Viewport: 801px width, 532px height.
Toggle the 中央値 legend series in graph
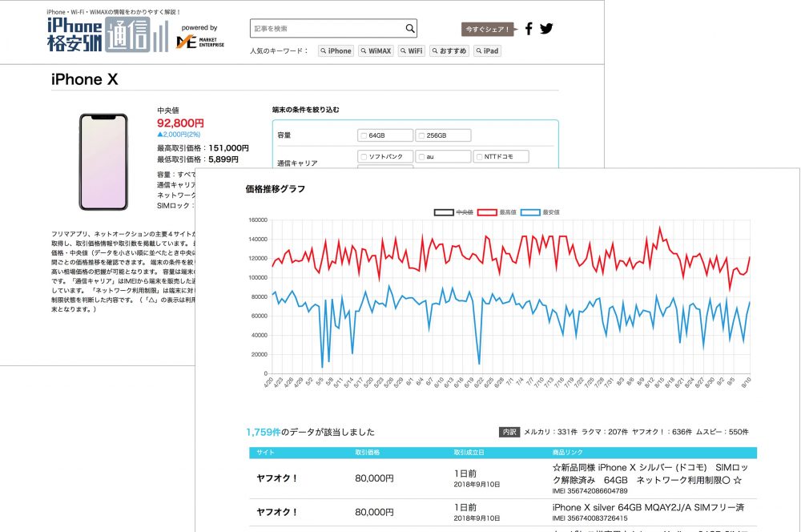pyautogui.click(x=453, y=212)
